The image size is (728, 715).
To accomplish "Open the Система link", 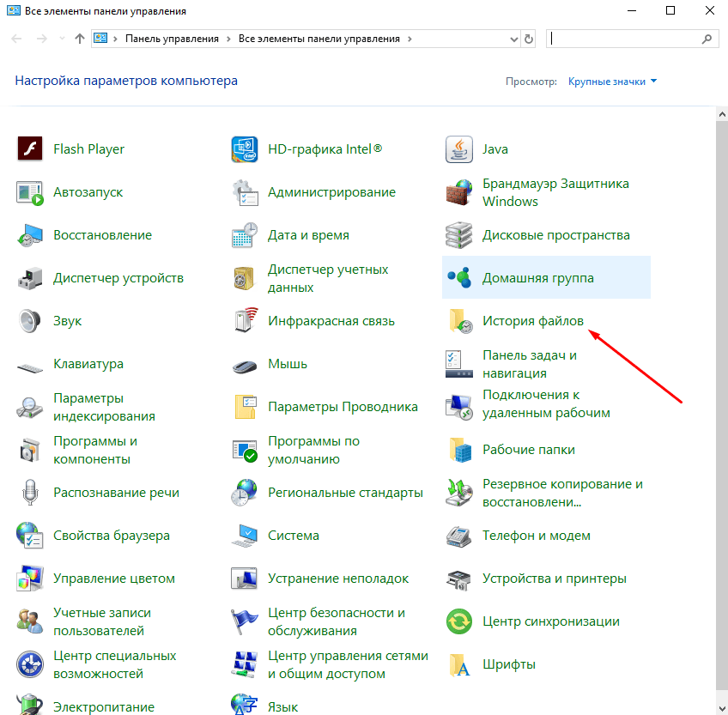I will (294, 536).
